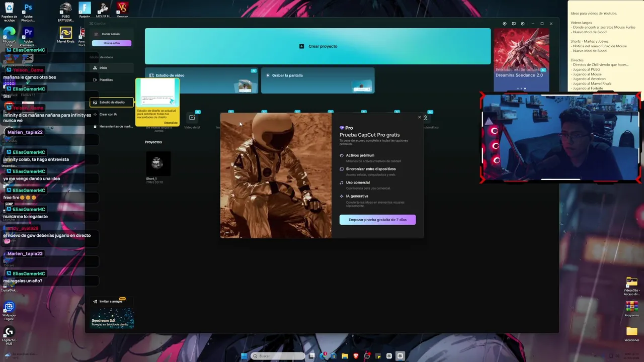Open Vacaciones desktop folder
The width and height of the screenshot is (644, 362).
pyautogui.click(x=631, y=333)
